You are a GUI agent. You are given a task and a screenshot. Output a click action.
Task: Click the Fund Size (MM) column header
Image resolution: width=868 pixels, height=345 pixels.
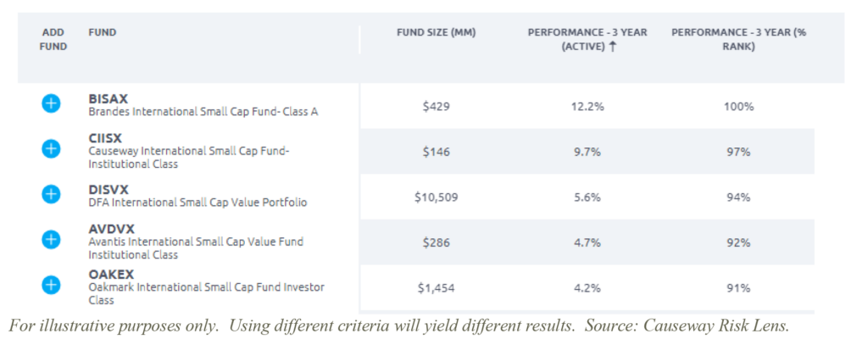437,33
